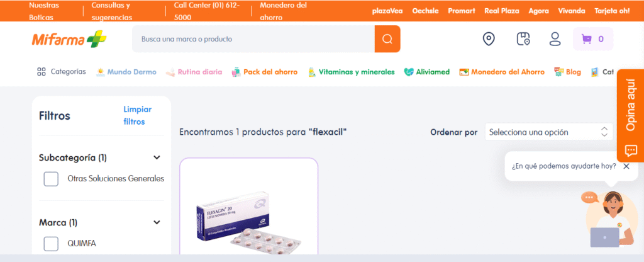Check the QUIMFA brand checkbox
Viewport: 644px width, 262px height.
[51, 244]
